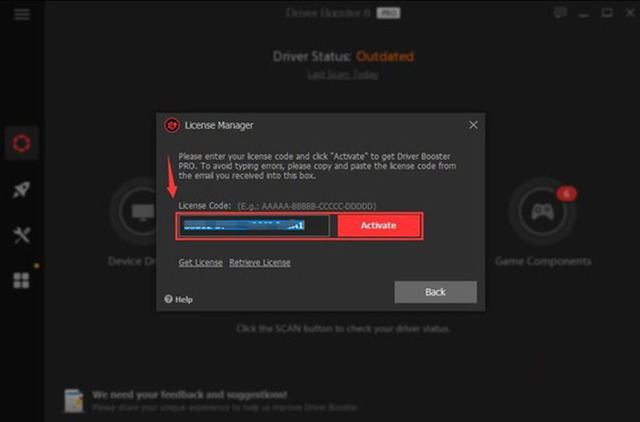Close the License Manager dialog
Viewport: 640px width, 422px height.
click(473, 125)
